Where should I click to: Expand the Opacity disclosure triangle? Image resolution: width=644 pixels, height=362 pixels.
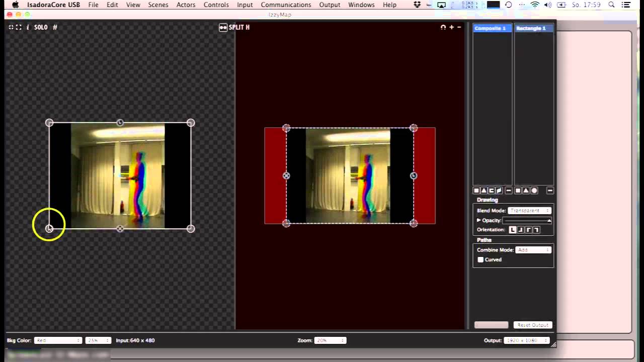point(479,220)
